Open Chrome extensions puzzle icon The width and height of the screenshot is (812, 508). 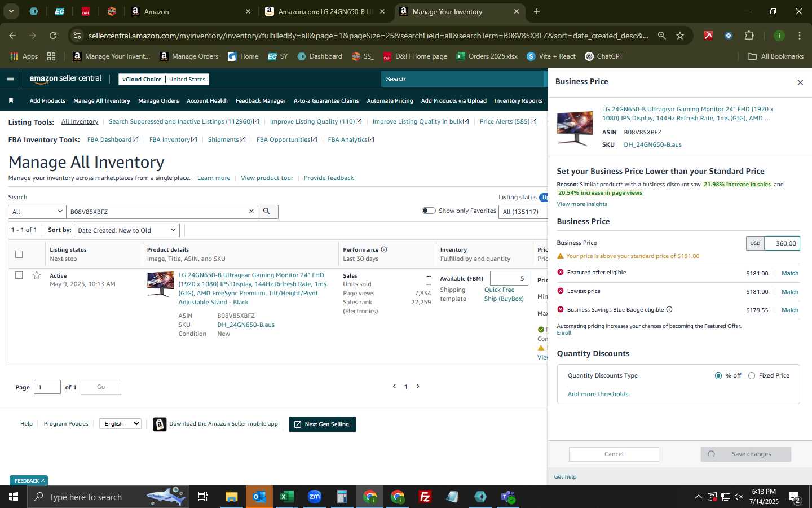749,36
